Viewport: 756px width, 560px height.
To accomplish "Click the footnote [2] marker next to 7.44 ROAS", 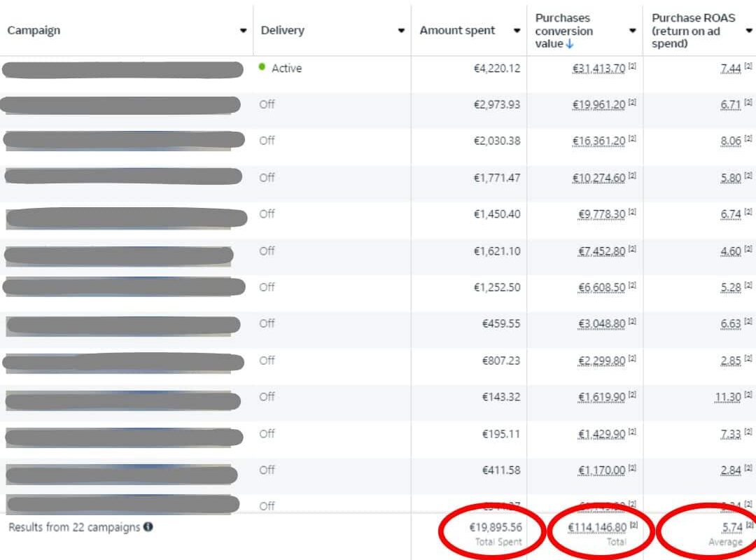I will (748, 66).
